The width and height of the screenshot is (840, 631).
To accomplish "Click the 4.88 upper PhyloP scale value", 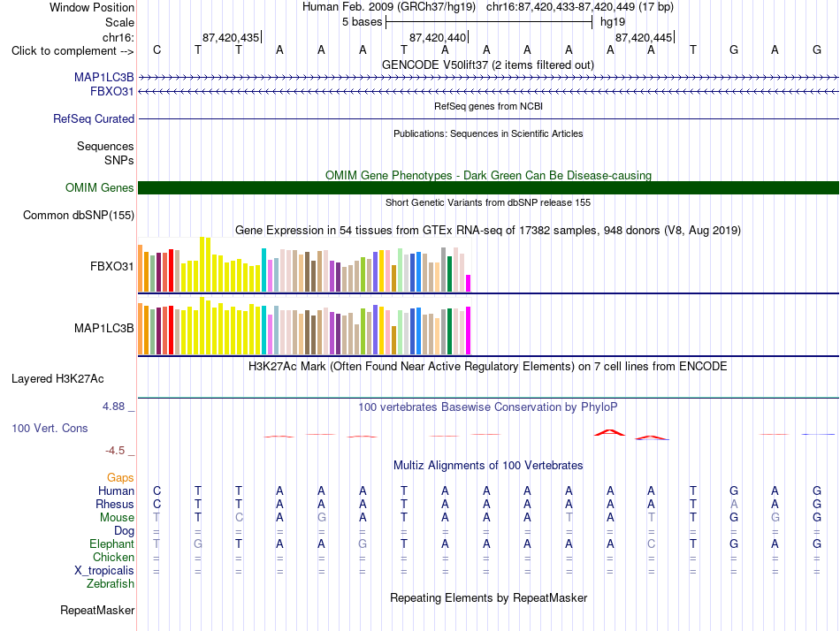I will pyautogui.click(x=114, y=407).
